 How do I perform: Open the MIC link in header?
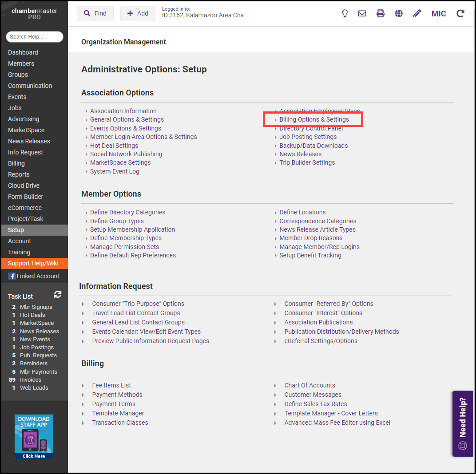point(439,13)
